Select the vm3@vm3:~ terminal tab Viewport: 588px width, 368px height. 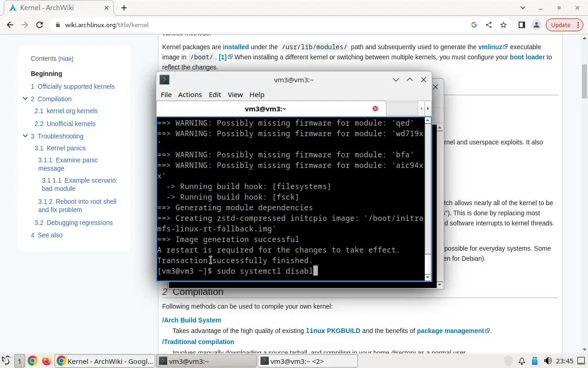(271, 109)
